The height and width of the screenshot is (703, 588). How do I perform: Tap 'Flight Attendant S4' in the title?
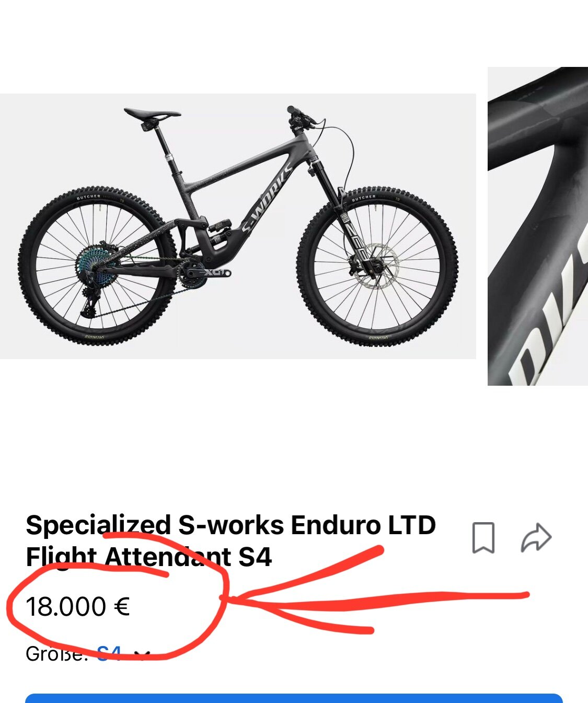click(149, 557)
